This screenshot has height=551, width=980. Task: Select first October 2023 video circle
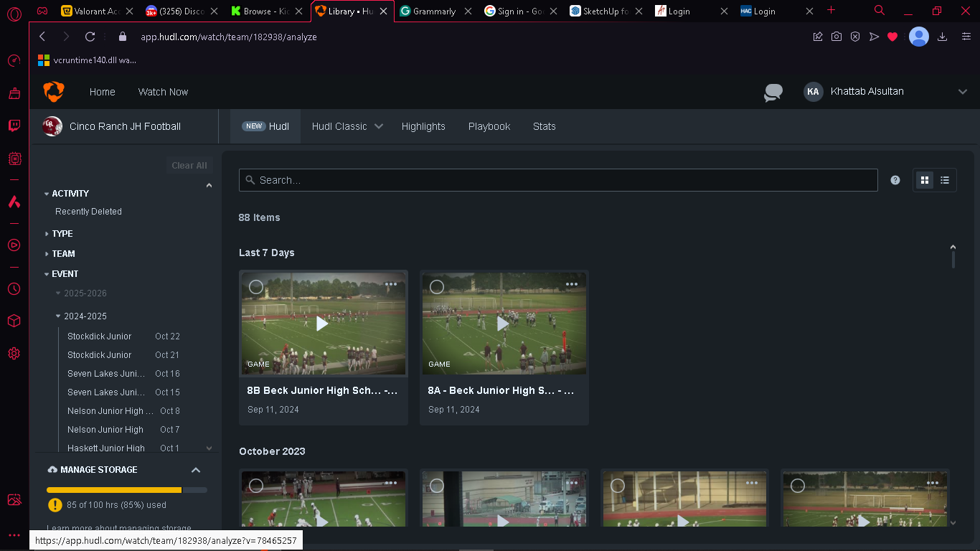(256, 486)
